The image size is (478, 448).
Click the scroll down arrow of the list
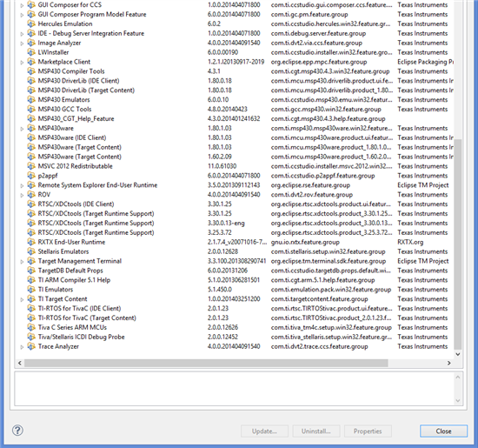tap(457, 354)
